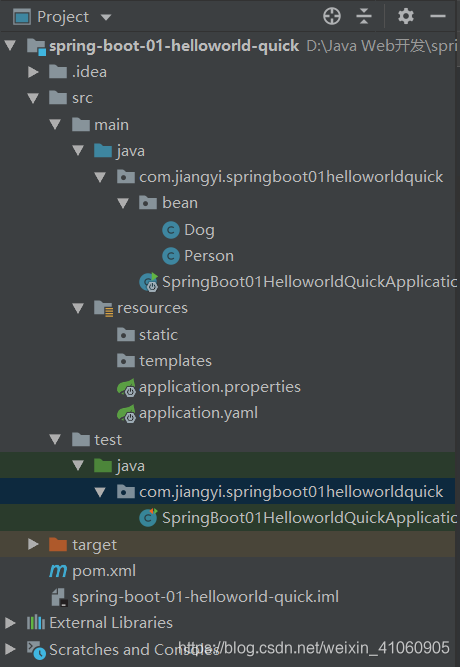This screenshot has width=460, height=667.
Task: Select the Person class
Action: 209,256
